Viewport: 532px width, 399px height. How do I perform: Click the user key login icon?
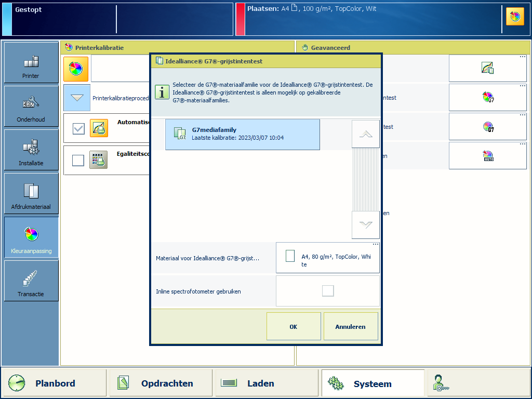coord(441,383)
